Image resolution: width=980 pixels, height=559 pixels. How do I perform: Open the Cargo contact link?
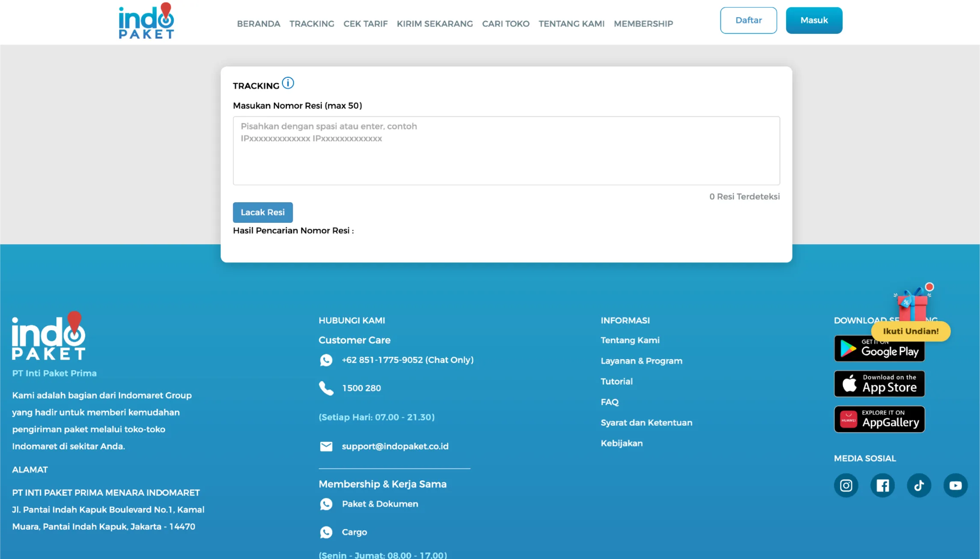point(354,532)
